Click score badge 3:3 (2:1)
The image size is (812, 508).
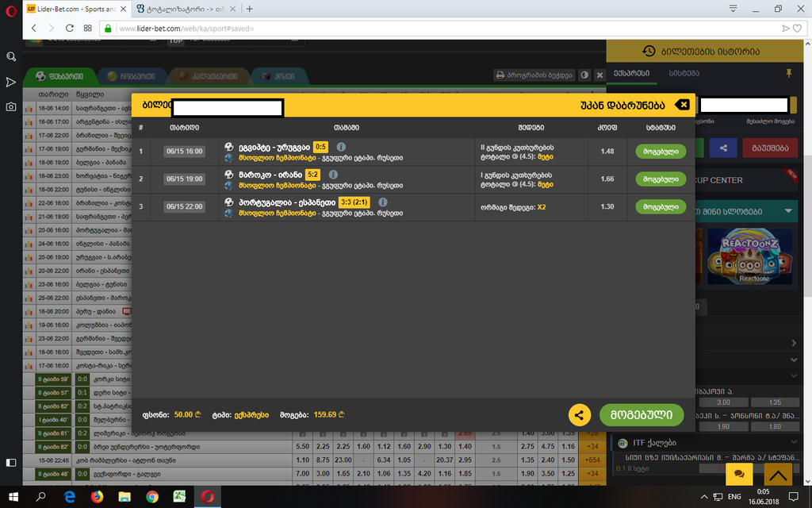(x=354, y=202)
